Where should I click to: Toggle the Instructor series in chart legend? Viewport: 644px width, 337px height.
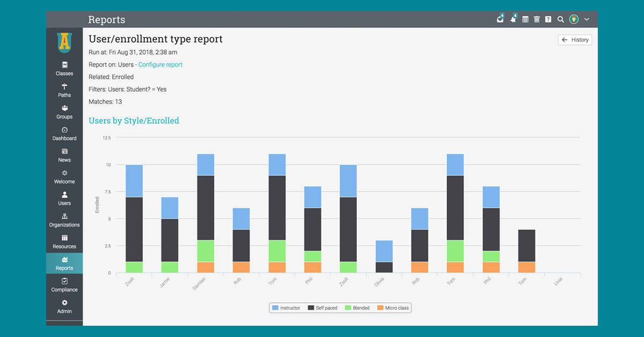(286, 308)
